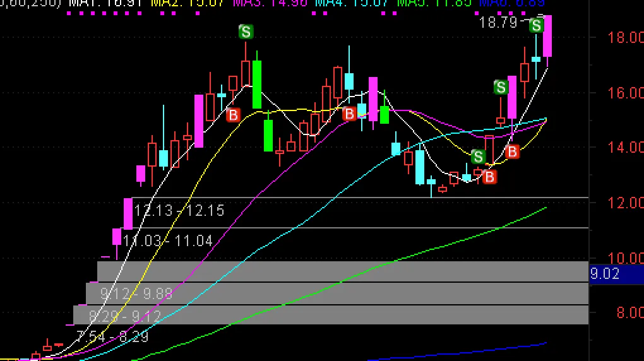Click the 18.00 price axis label
The image size is (644, 361).
[626, 38]
